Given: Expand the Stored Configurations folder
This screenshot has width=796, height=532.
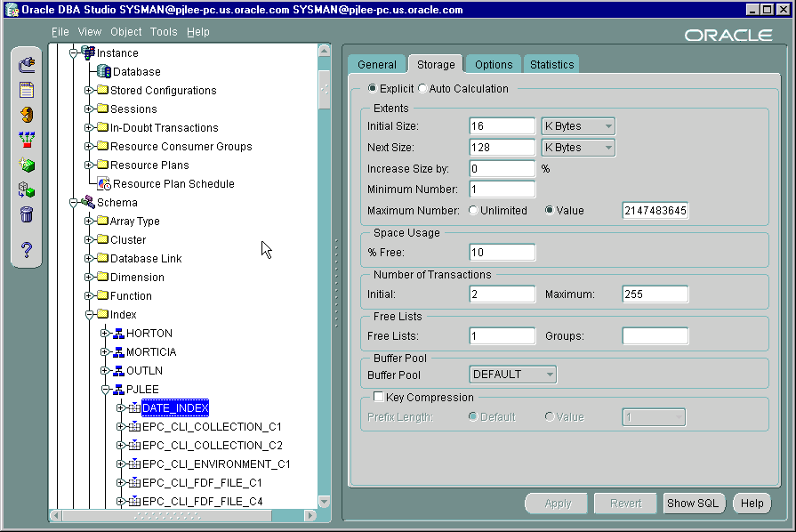Looking at the screenshot, I should coord(89,91).
